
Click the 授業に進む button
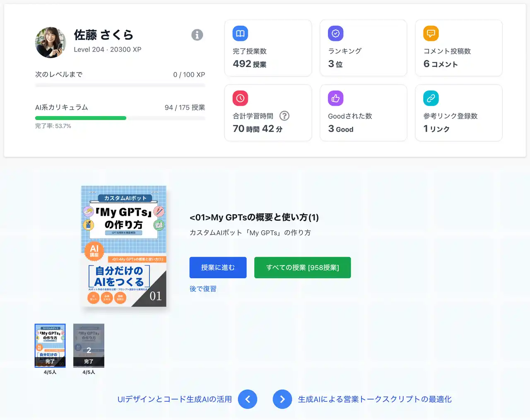tap(218, 268)
